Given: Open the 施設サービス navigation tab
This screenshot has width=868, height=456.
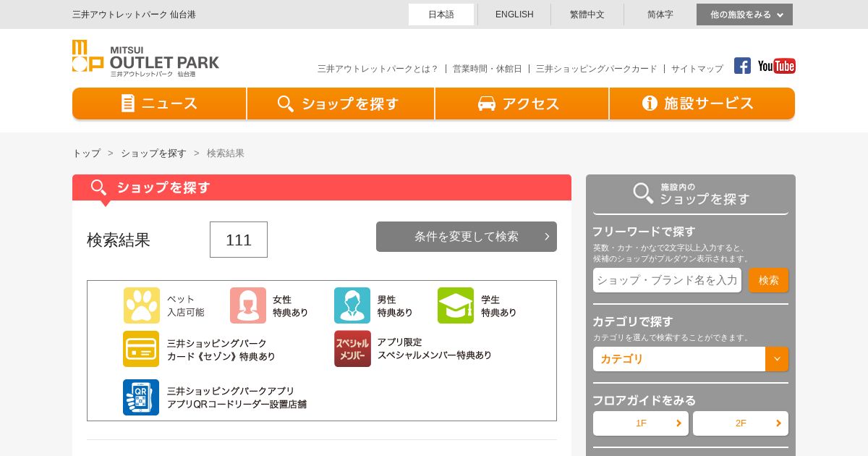Looking at the screenshot, I should [x=702, y=104].
